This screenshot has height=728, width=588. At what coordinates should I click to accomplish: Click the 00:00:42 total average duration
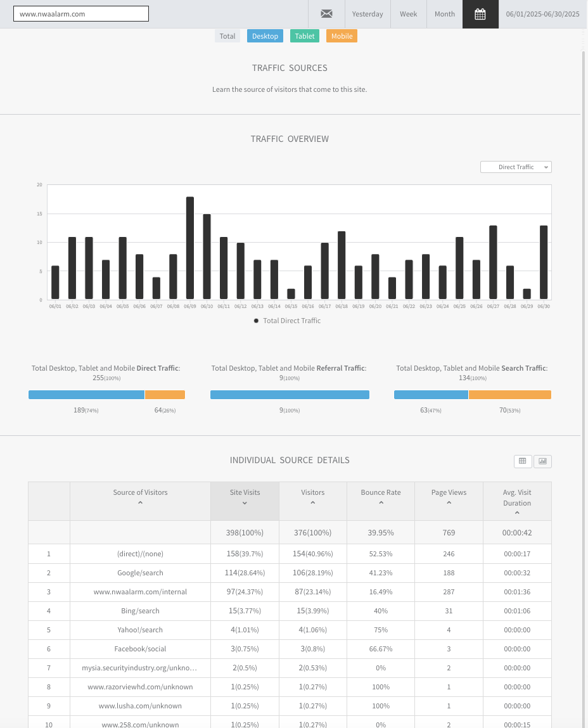pyautogui.click(x=517, y=532)
